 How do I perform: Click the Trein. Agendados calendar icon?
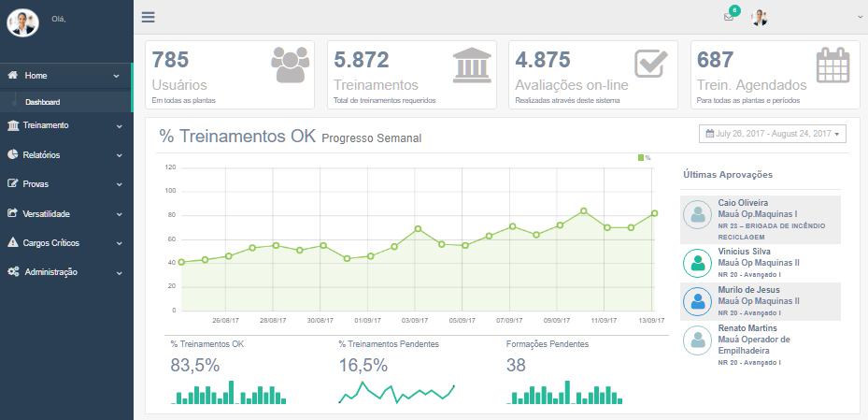pyautogui.click(x=832, y=65)
